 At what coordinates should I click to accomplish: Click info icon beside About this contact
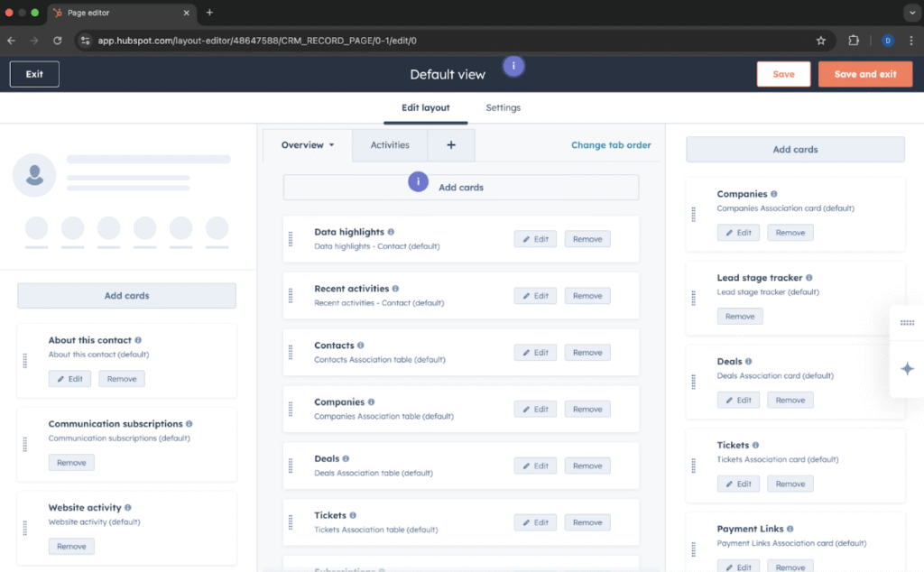[138, 340]
